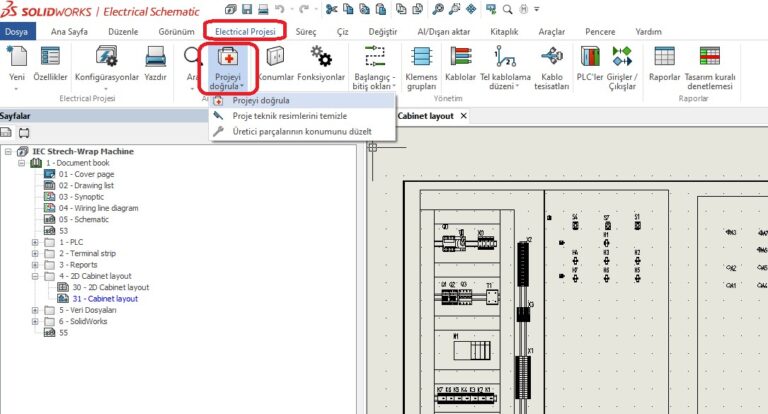Close the Cabinet layout document tab
This screenshot has height=414, width=768.
click(463, 116)
